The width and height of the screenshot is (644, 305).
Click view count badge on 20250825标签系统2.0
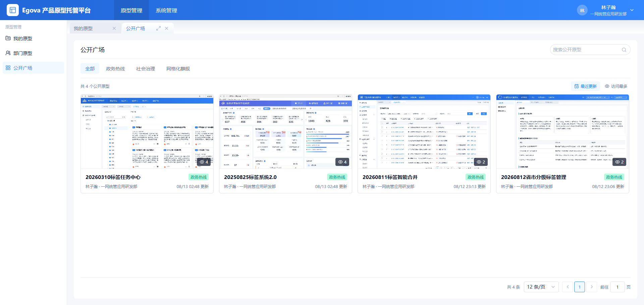342,162
